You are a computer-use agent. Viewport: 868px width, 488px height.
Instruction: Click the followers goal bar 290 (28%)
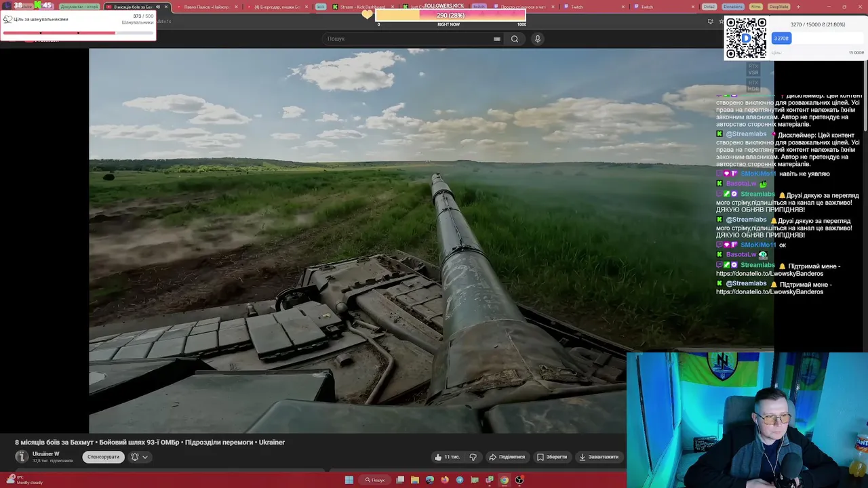tap(450, 15)
